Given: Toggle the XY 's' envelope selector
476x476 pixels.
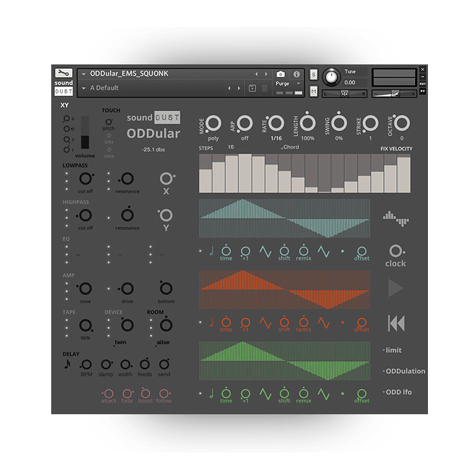Looking at the screenshot, I should pos(67,139).
